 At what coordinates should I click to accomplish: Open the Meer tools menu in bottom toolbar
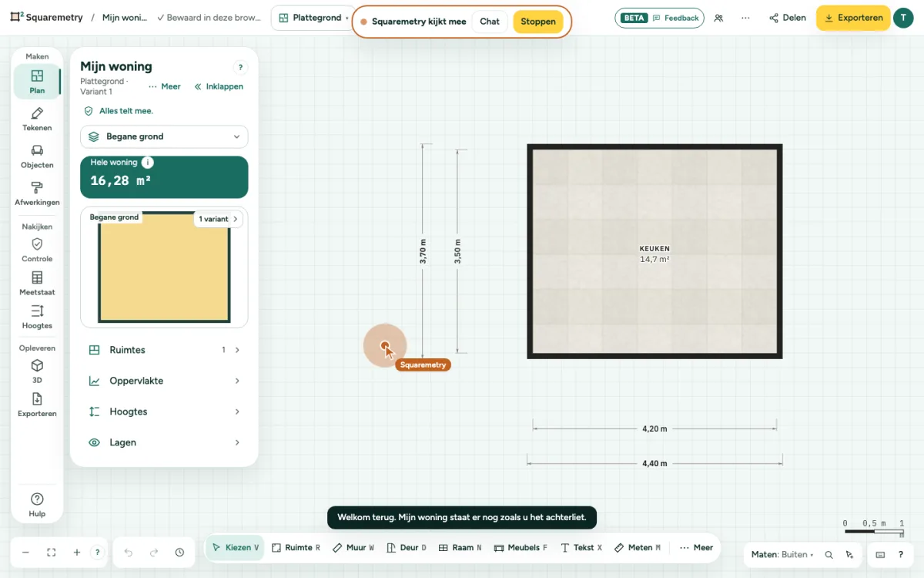click(x=696, y=548)
